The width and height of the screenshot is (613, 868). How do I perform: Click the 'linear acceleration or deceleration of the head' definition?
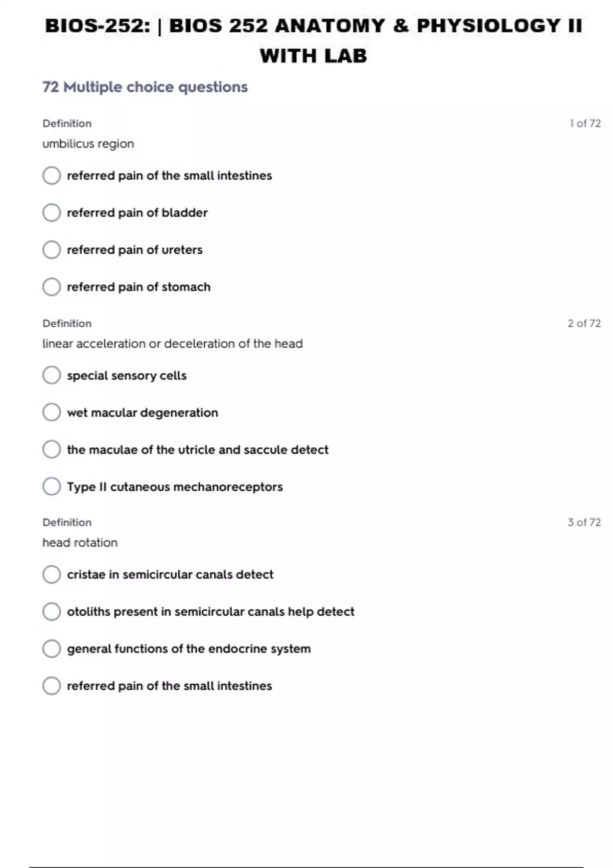[x=172, y=344]
